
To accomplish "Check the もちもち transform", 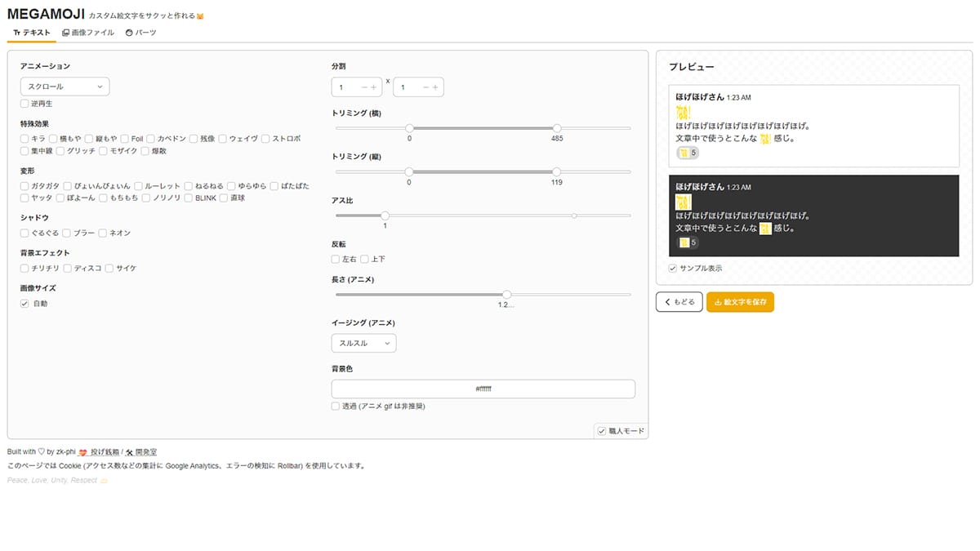I will click(x=103, y=198).
